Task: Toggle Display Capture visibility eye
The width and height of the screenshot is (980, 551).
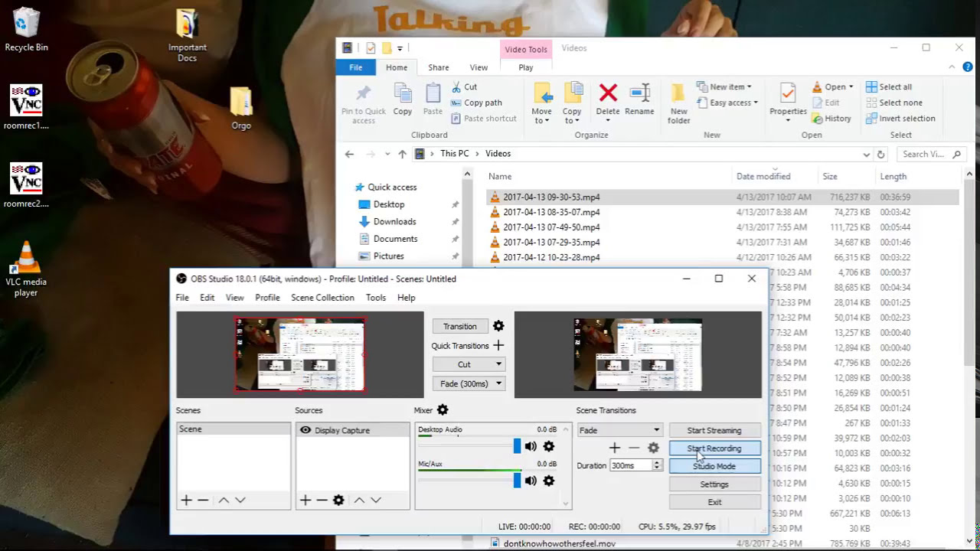Action: pyautogui.click(x=305, y=430)
